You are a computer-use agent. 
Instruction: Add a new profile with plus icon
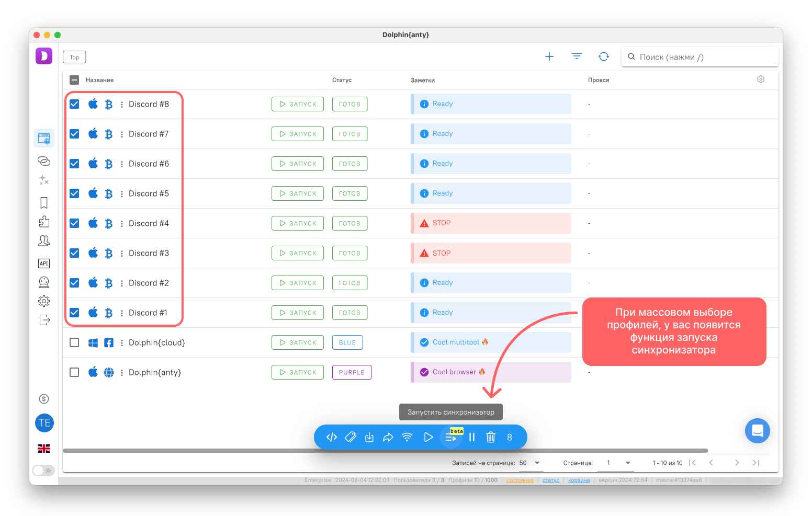pyautogui.click(x=549, y=56)
